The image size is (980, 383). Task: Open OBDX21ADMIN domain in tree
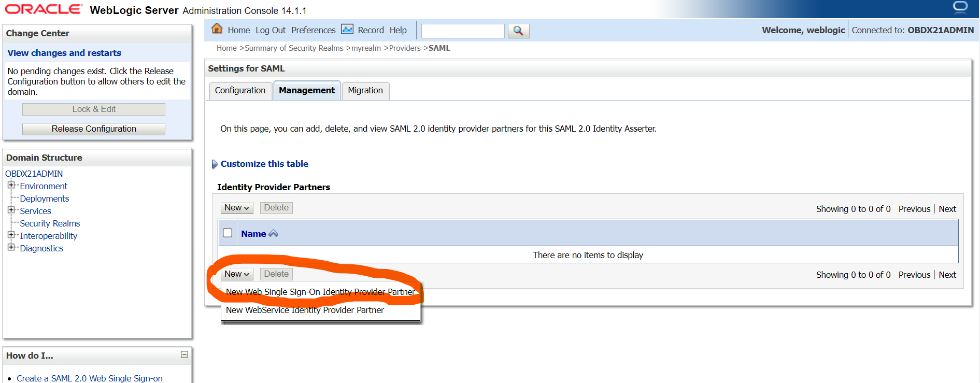[x=34, y=174]
